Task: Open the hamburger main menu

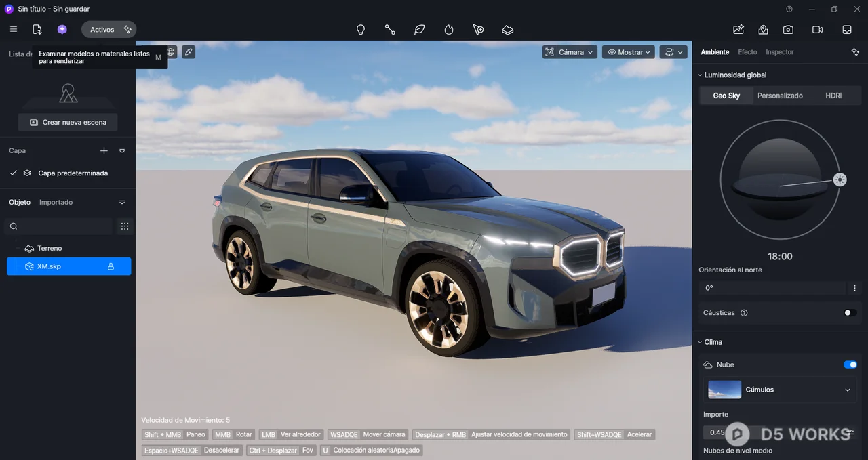Action: click(14, 29)
